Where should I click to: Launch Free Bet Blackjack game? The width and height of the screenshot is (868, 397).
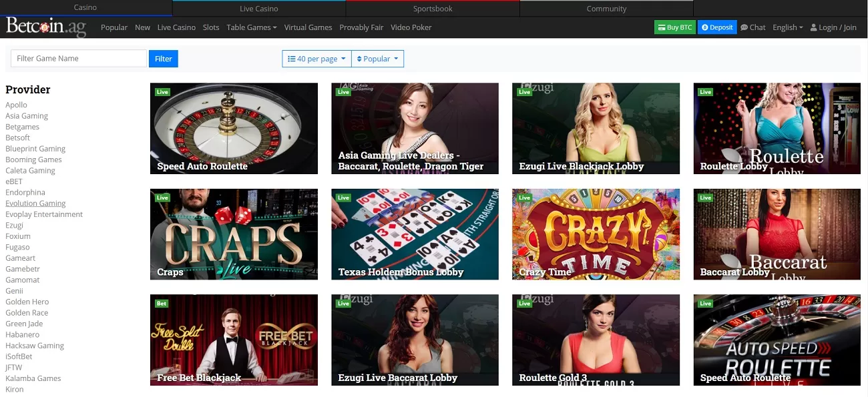coord(234,340)
